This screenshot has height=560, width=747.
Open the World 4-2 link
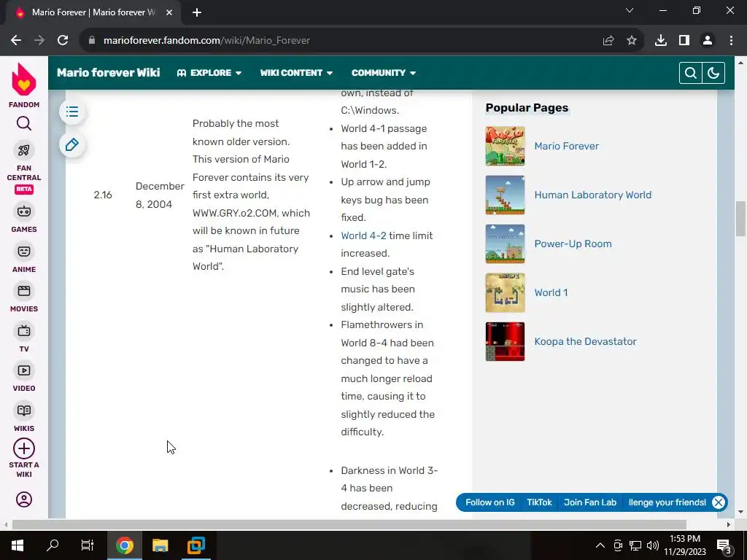coord(363,236)
